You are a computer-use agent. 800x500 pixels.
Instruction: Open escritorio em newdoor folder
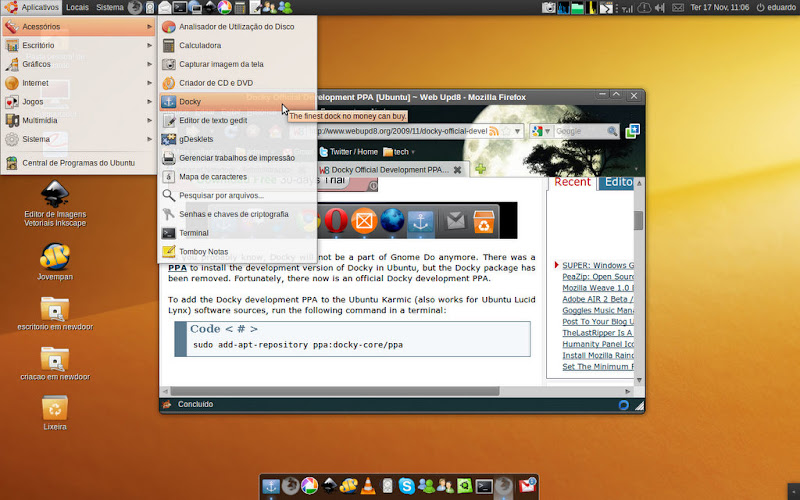(55, 309)
